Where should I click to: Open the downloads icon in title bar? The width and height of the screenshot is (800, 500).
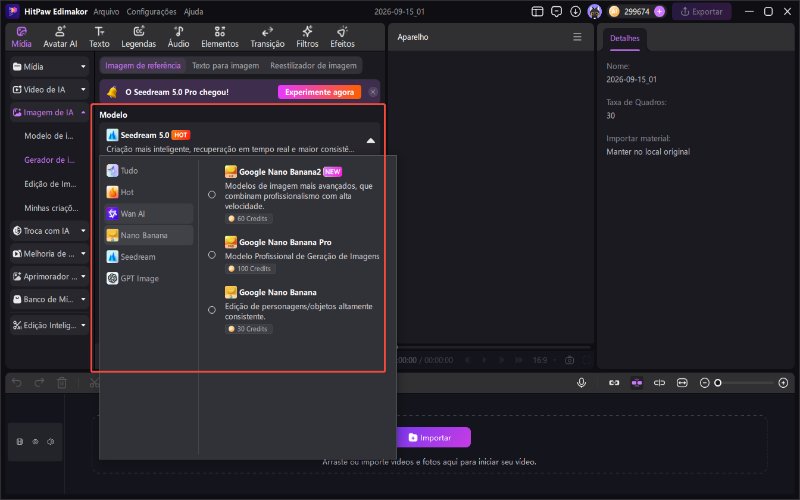coord(576,12)
